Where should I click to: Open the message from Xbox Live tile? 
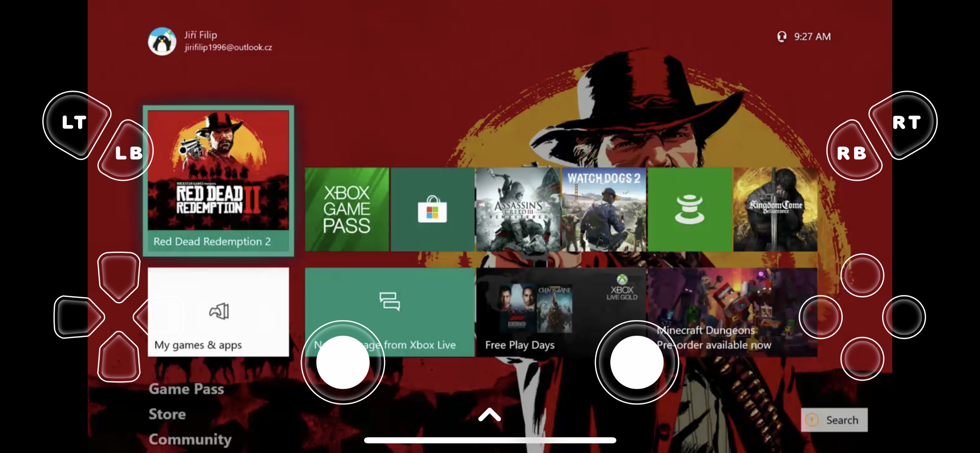(390, 312)
